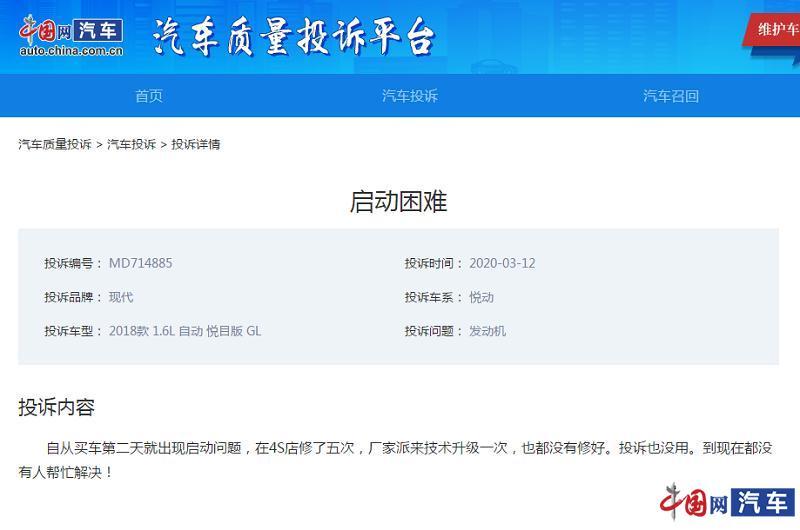
Task: Click the 中国网汽车 logo in header
Action: coord(72,36)
